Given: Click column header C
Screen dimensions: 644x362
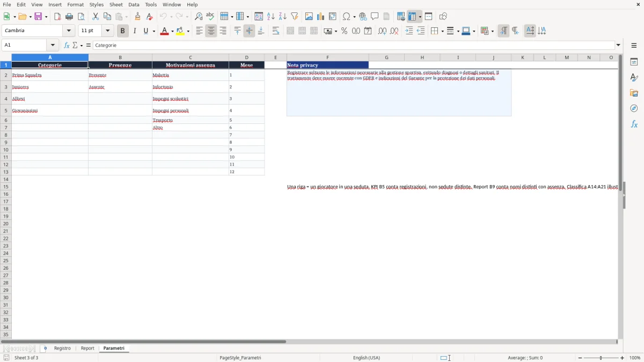Looking at the screenshot, I should click(191, 57).
